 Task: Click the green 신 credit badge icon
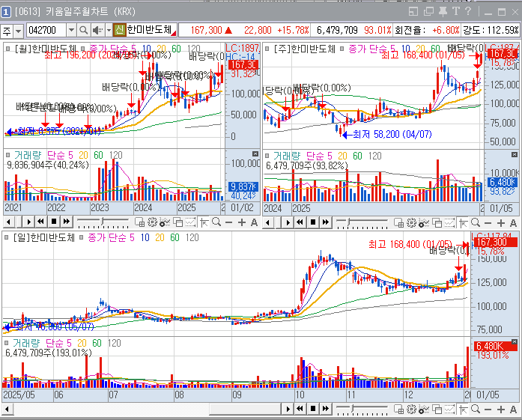(x=119, y=30)
